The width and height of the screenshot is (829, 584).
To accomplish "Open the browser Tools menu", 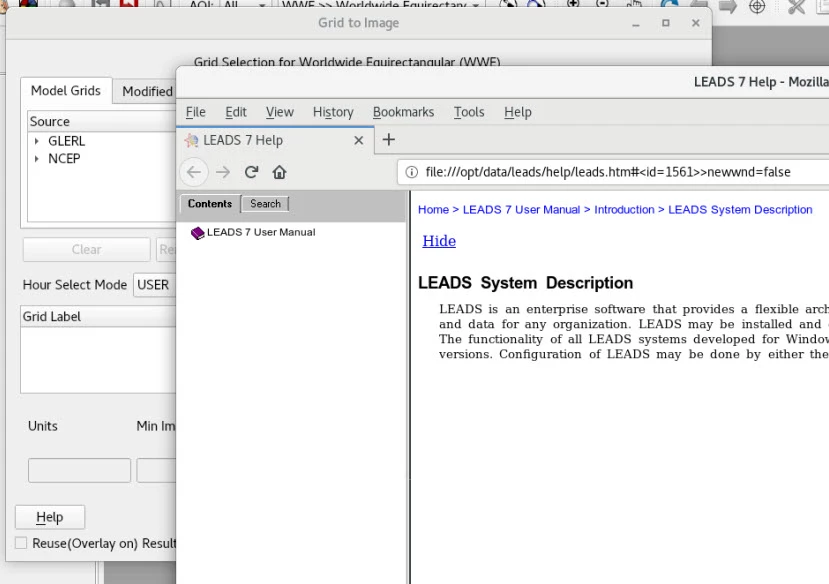I will pos(469,112).
